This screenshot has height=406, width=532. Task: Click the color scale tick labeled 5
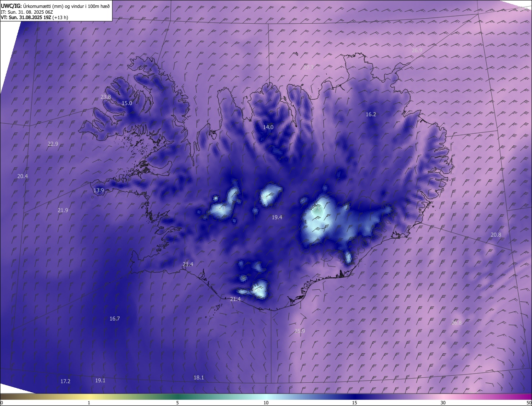click(177, 403)
